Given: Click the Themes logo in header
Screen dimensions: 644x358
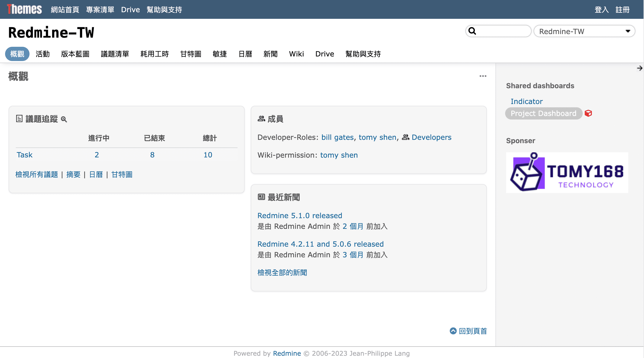Looking at the screenshot, I should tap(24, 9).
